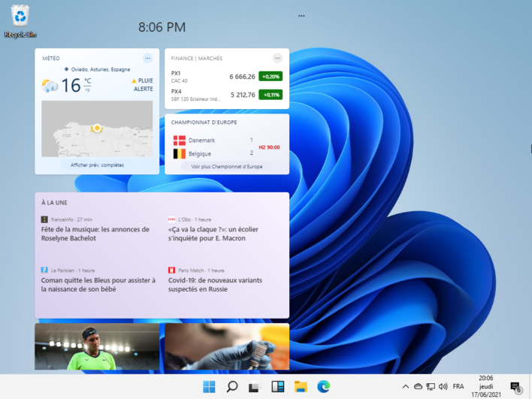Open Task View on the taskbar
The image size is (532, 399).
pos(255,387)
